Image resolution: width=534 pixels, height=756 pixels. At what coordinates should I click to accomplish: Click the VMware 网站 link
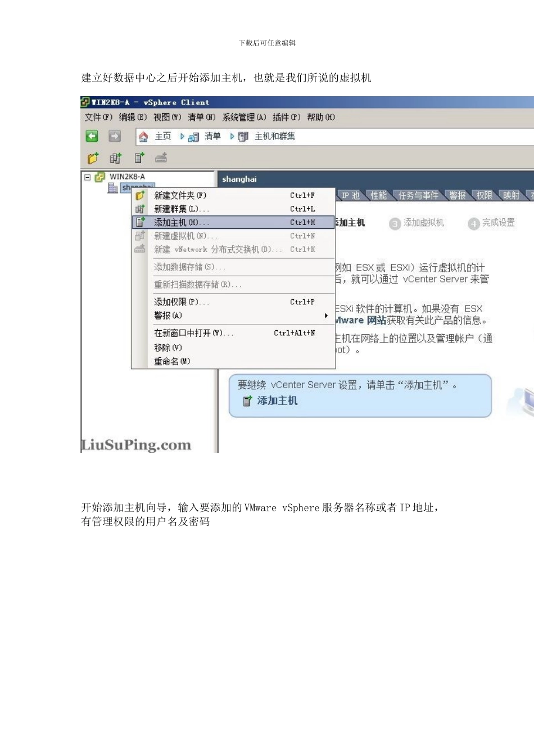(x=360, y=321)
